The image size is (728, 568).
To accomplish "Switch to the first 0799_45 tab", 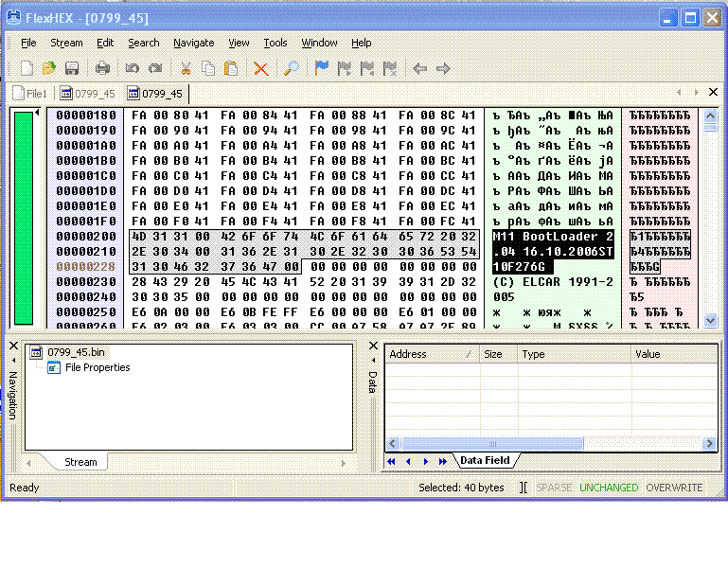I will [x=88, y=94].
